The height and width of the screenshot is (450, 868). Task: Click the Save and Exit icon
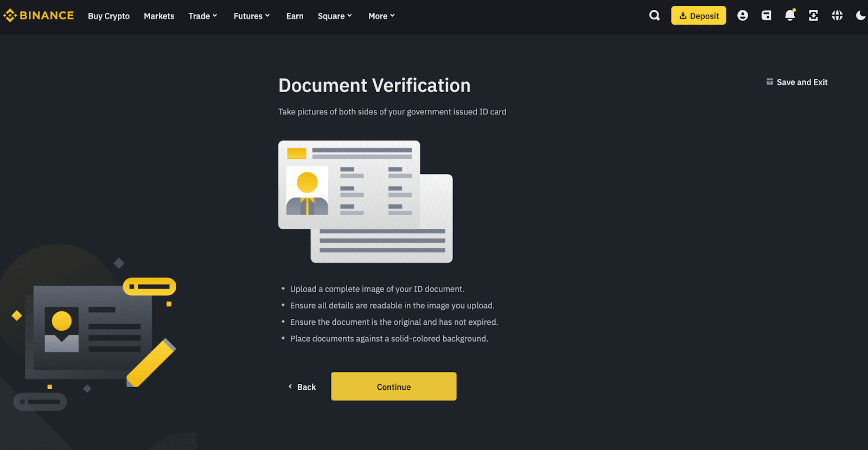[x=769, y=82]
